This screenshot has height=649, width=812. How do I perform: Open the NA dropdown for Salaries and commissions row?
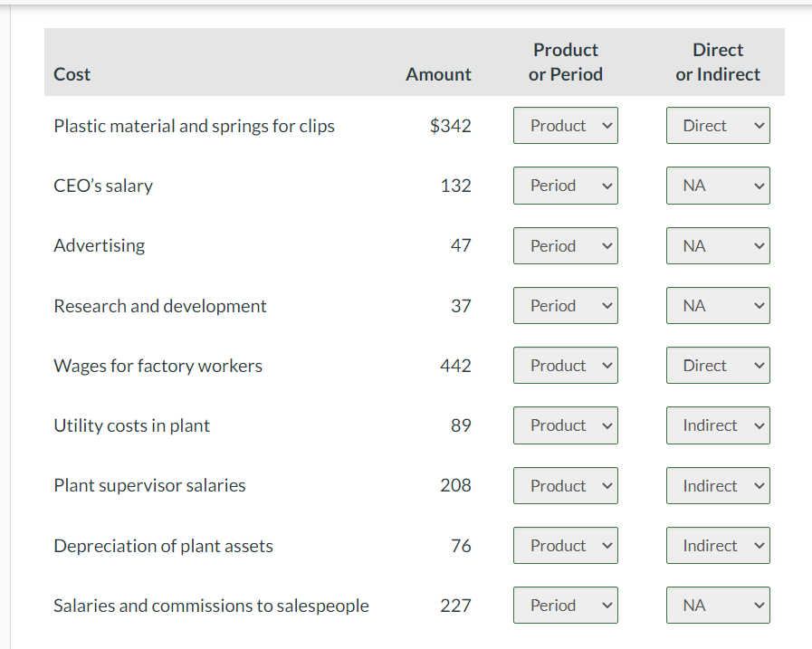pos(718,605)
